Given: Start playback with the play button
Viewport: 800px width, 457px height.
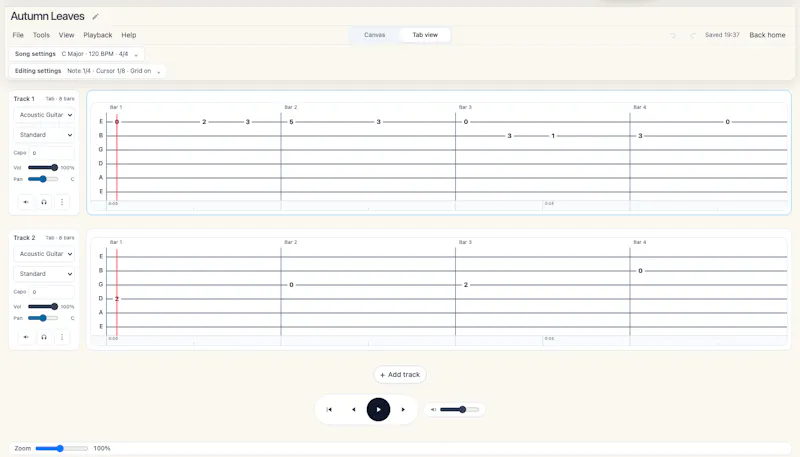Looking at the screenshot, I should coord(379,410).
